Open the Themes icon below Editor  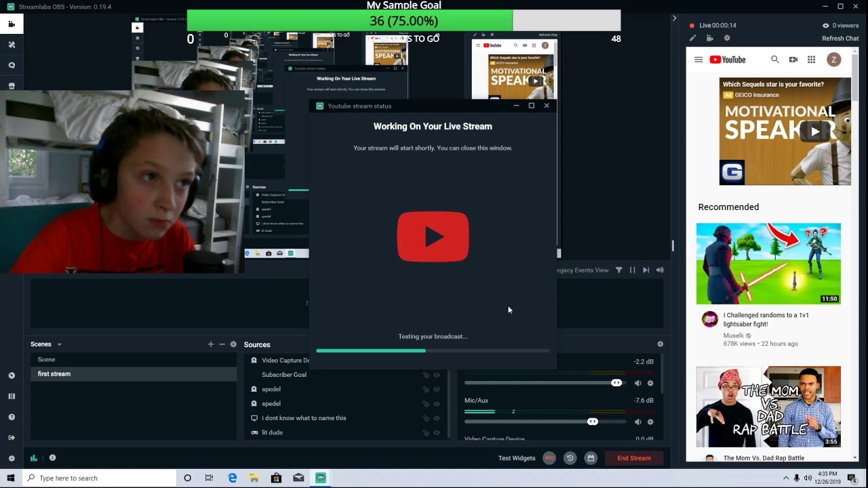[12, 45]
